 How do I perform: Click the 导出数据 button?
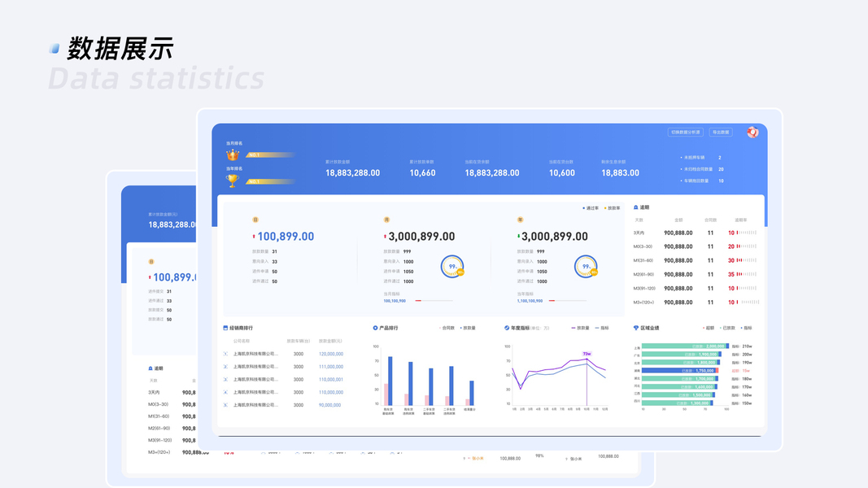point(721,133)
